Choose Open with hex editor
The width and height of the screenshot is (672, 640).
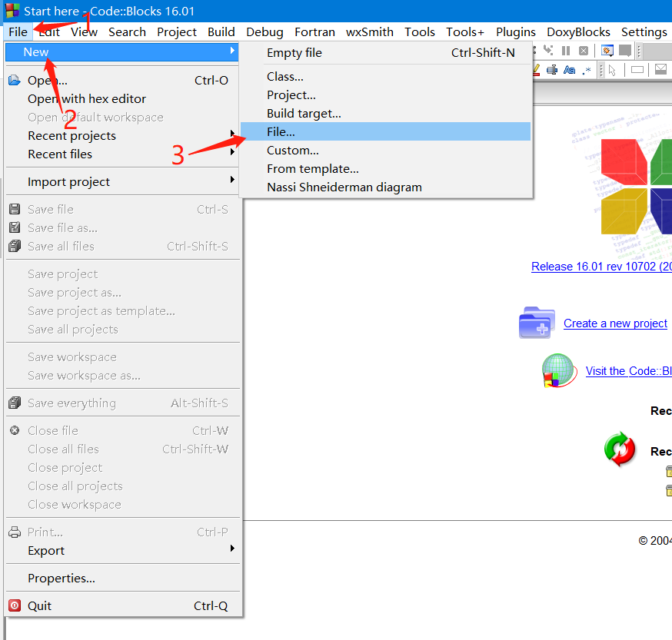click(x=122, y=99)
